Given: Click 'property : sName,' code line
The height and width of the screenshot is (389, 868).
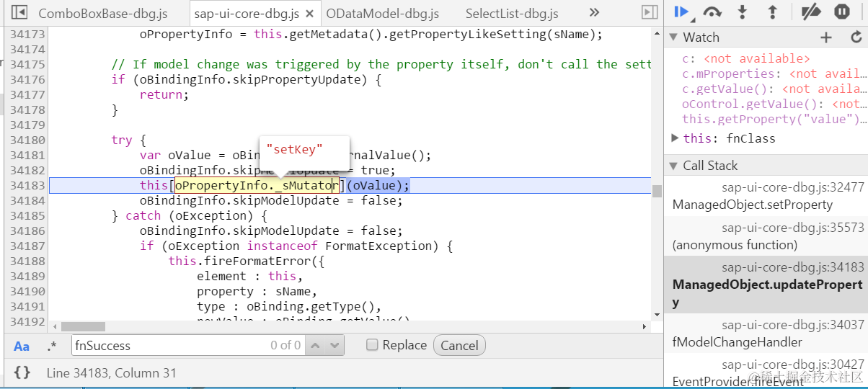Looking at the screenshot, I should pyautogui.click(x=256, y=292).
